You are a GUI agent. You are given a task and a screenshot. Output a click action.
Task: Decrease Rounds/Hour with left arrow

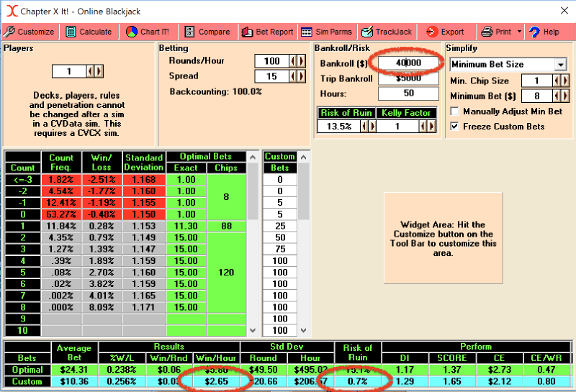coord(293,61)
